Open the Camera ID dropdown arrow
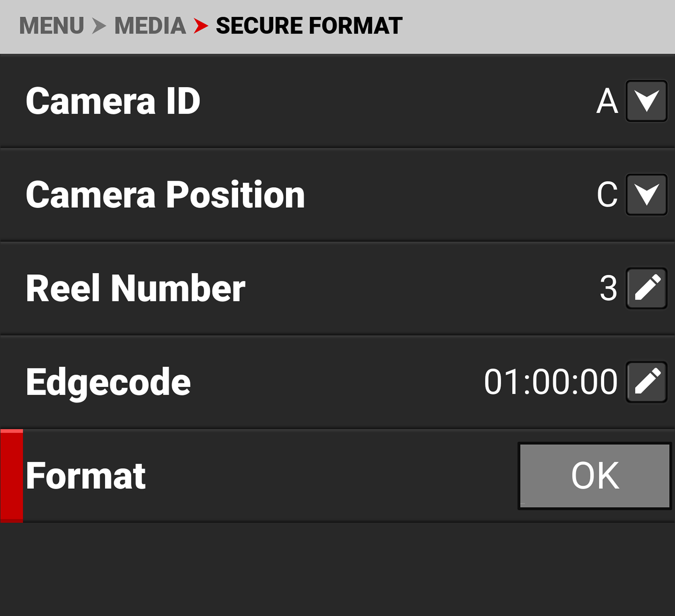This screenshot has height=616, width=675. click(646, 101)
